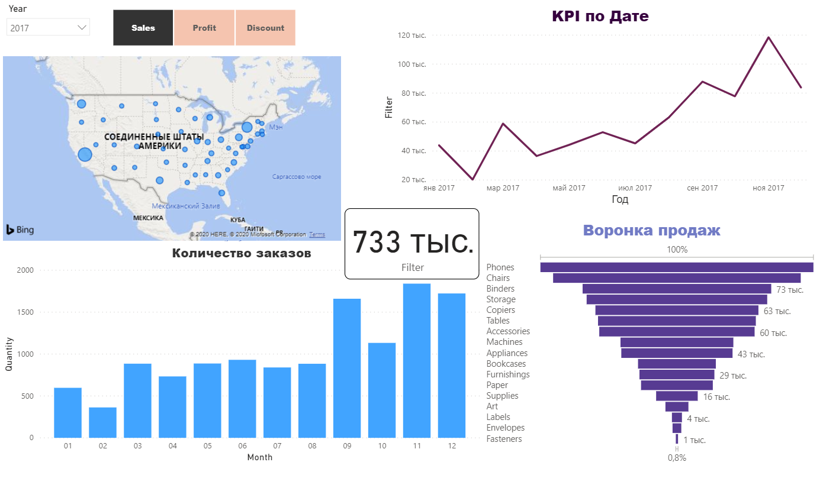Switch to the Profit KPI button
The height and width of the screenshot is (504, 823).
204,28
